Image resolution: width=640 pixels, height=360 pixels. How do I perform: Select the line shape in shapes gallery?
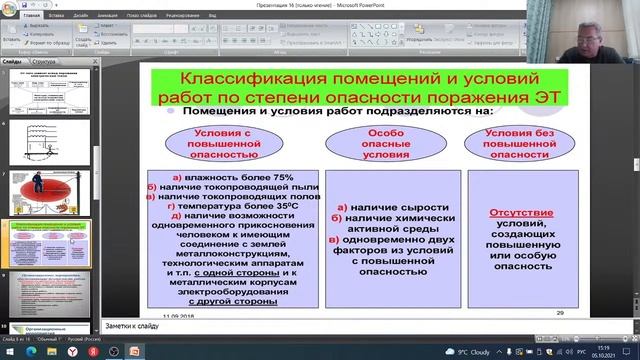pyautogui.click(x=362, y=27)
